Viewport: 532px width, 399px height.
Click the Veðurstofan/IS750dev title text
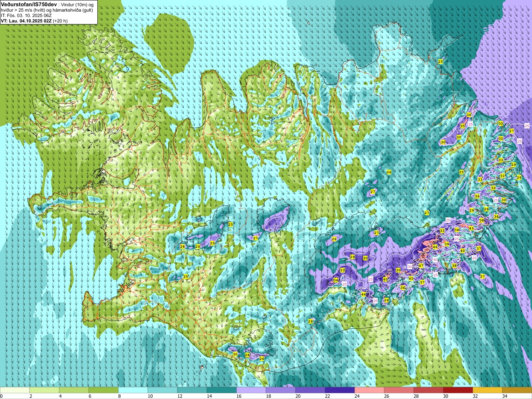[x=28, y=4]
